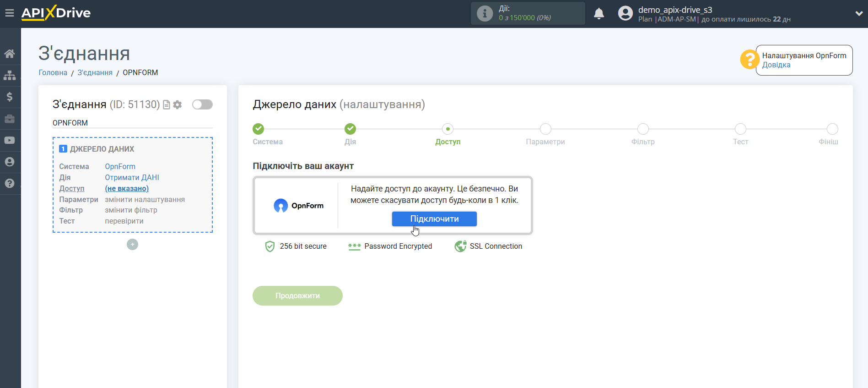Open connections sitemap icon in sidebar
This screenshot has height=388, width=868.
click(x=10, y=75)
